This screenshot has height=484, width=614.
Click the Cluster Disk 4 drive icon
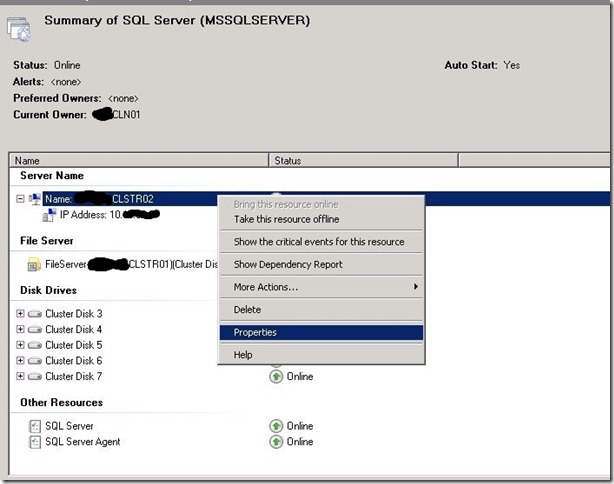35,330
